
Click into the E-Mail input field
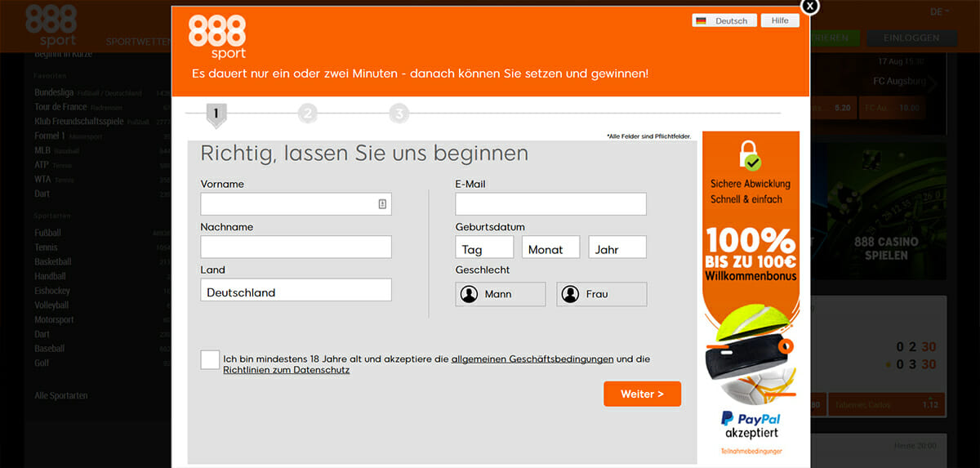[550, 204]
